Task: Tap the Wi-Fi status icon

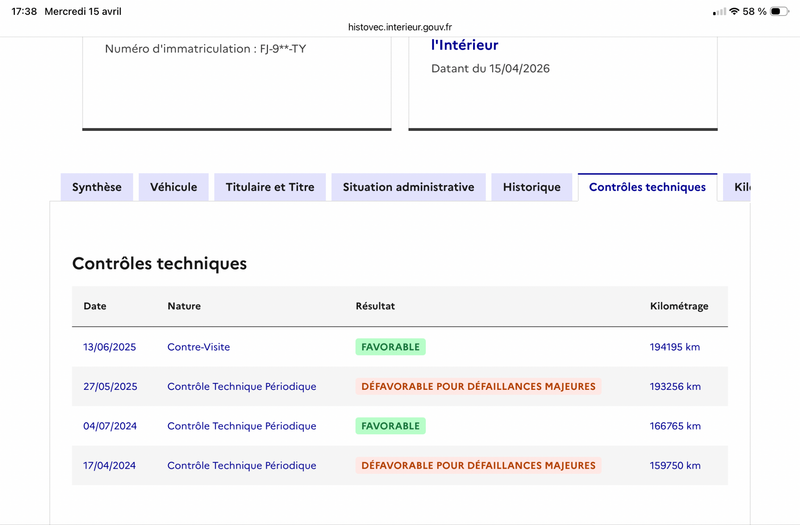Action: pos(735,11)
